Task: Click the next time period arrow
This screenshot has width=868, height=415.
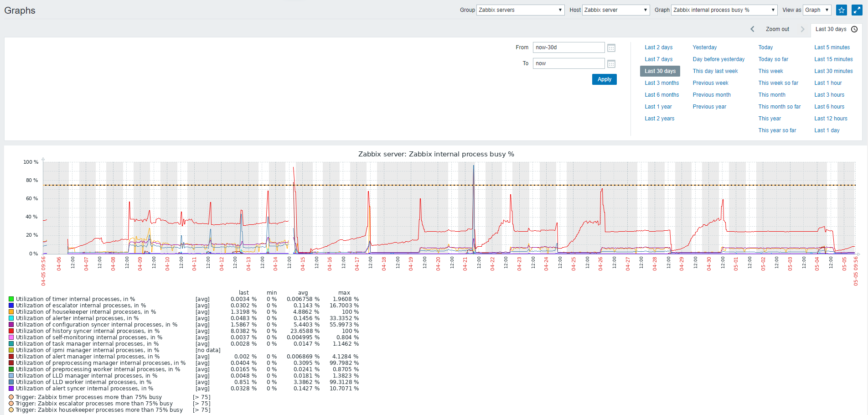Action: point(802,29)
